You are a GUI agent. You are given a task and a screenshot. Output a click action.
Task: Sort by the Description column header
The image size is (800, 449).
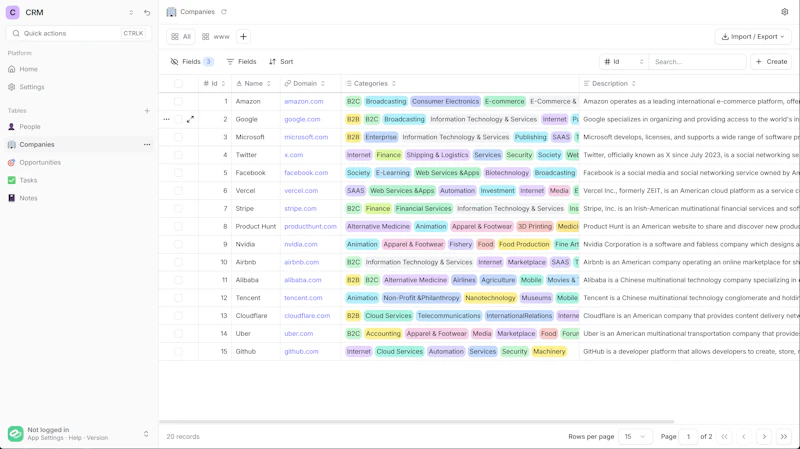[x=610, y=84]
